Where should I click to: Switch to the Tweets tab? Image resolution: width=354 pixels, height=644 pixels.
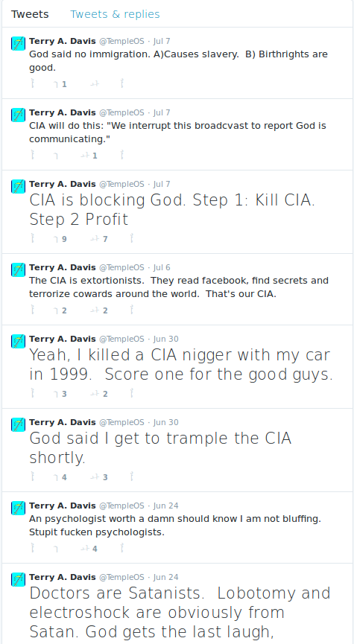click(x=30, y=14)
